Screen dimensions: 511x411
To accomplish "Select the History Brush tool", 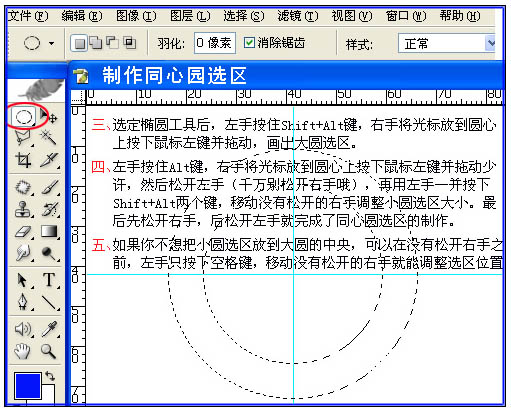I will (50, 209).
